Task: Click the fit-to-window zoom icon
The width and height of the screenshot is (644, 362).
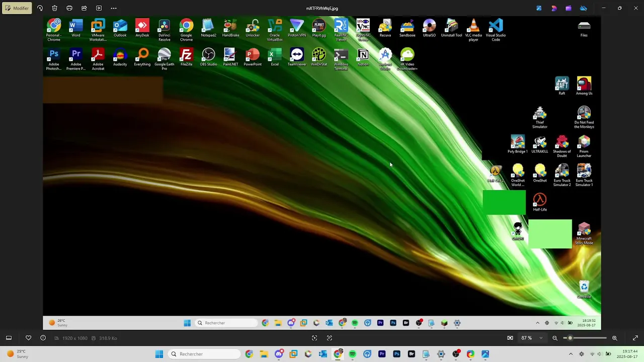Action: coord(510,338)
